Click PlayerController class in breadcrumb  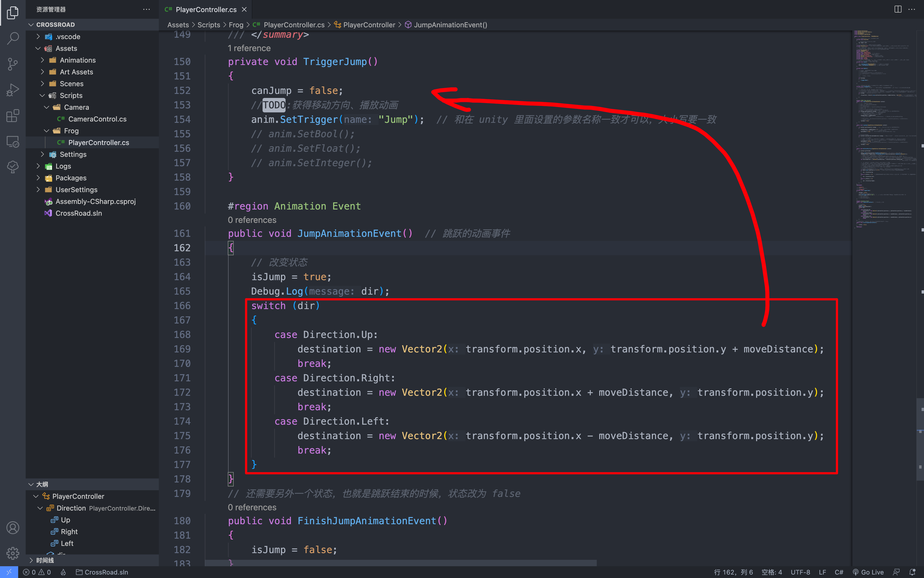point(369,25)
